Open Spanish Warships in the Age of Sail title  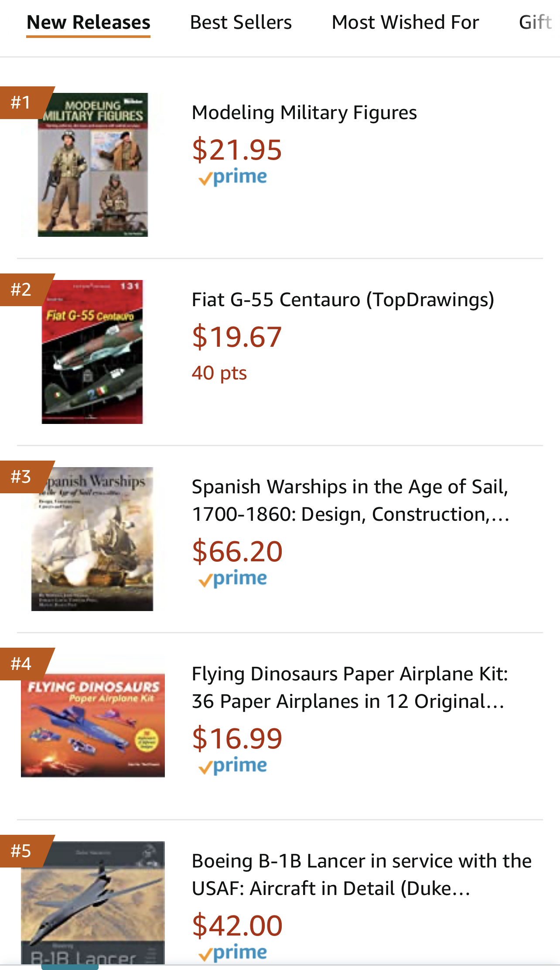coord(350,500)
